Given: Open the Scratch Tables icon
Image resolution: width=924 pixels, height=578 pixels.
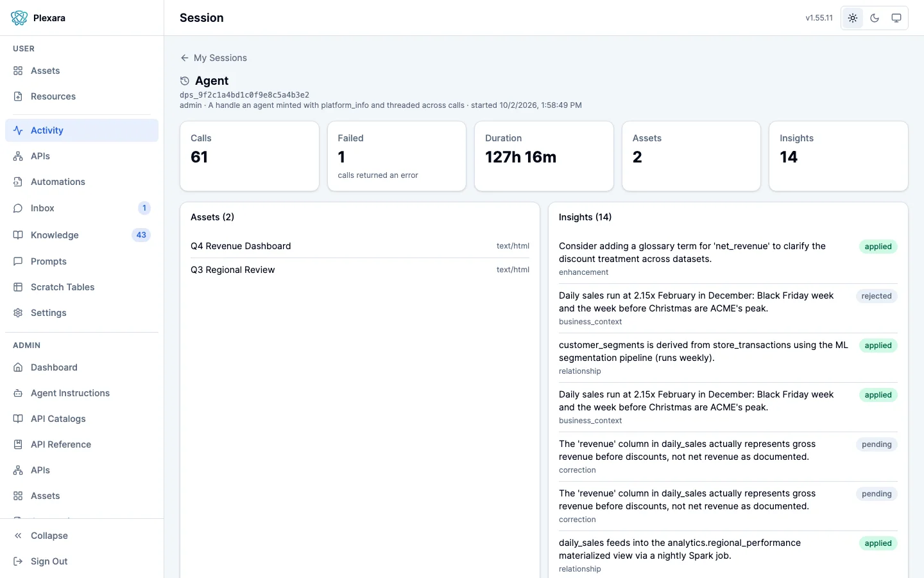Looking at the screenshot, I should tap(18, 287).
